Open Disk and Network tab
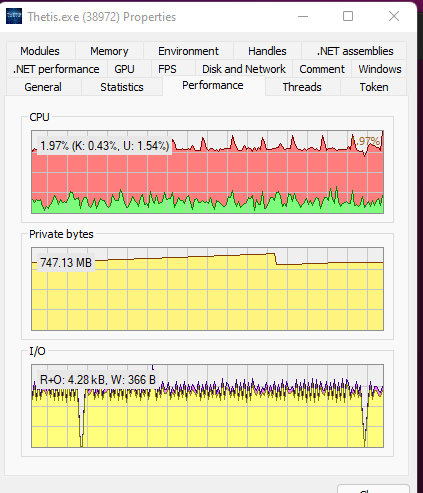423x493 pixels. pos(244,69)
